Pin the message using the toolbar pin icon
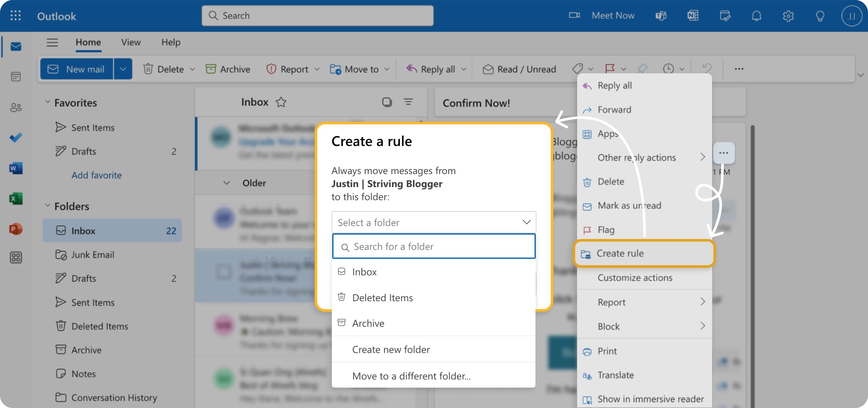868x408 pixels. (x=643, y=69)
